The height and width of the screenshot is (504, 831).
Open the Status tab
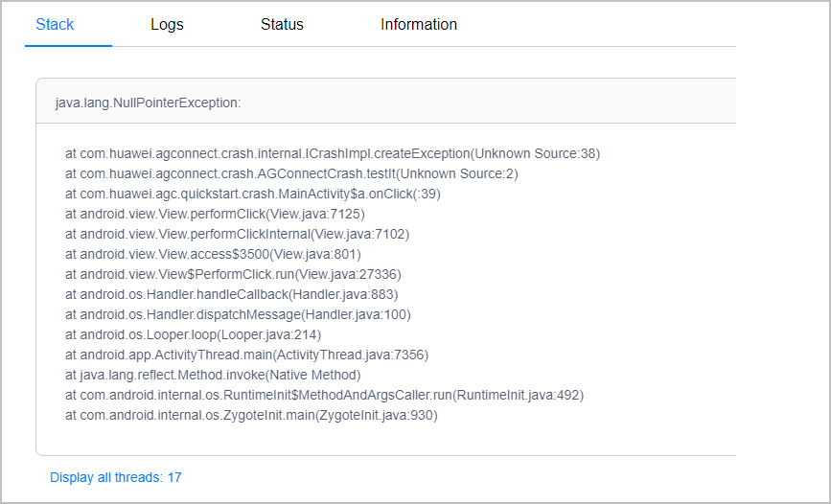(282, 24)
